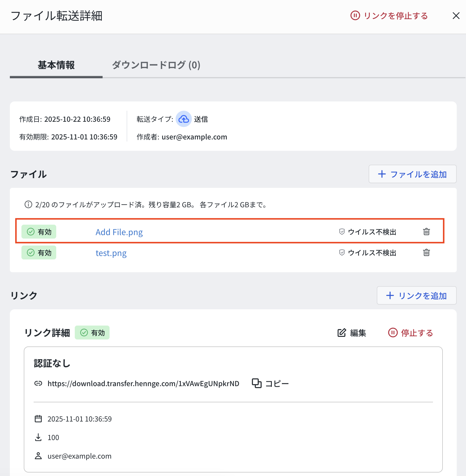Open the Add File.png link

click(x=119, y=232)
